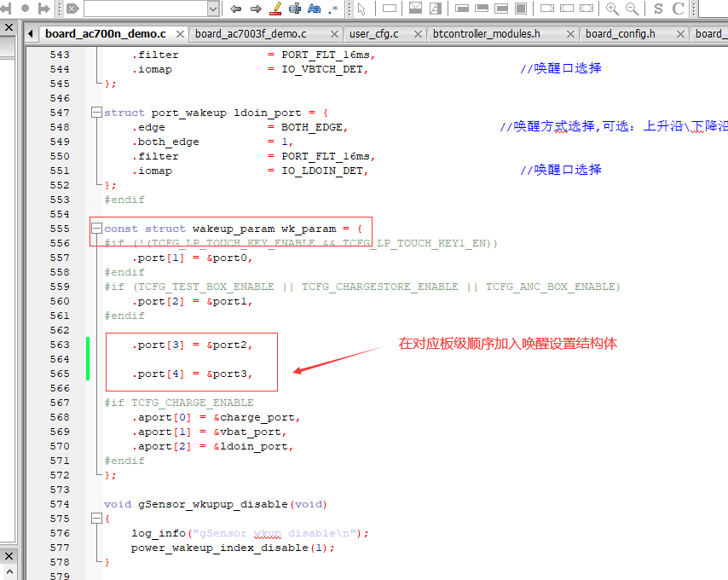Click the right-pointing tag shape icon
Image resolution: width=728 pixels, height=580 pixels.
[x=547, y=8]
